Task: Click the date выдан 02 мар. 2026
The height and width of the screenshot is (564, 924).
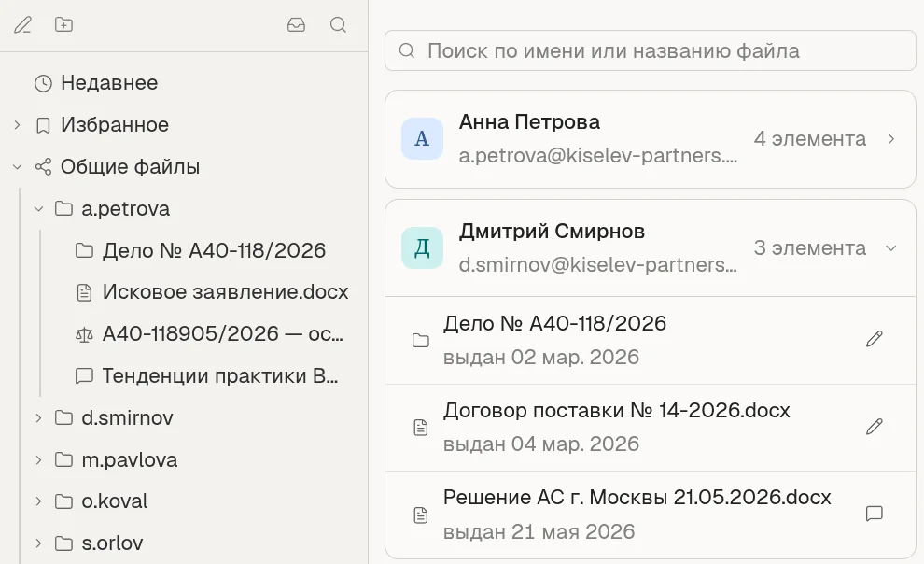Action: coord(541,357)
